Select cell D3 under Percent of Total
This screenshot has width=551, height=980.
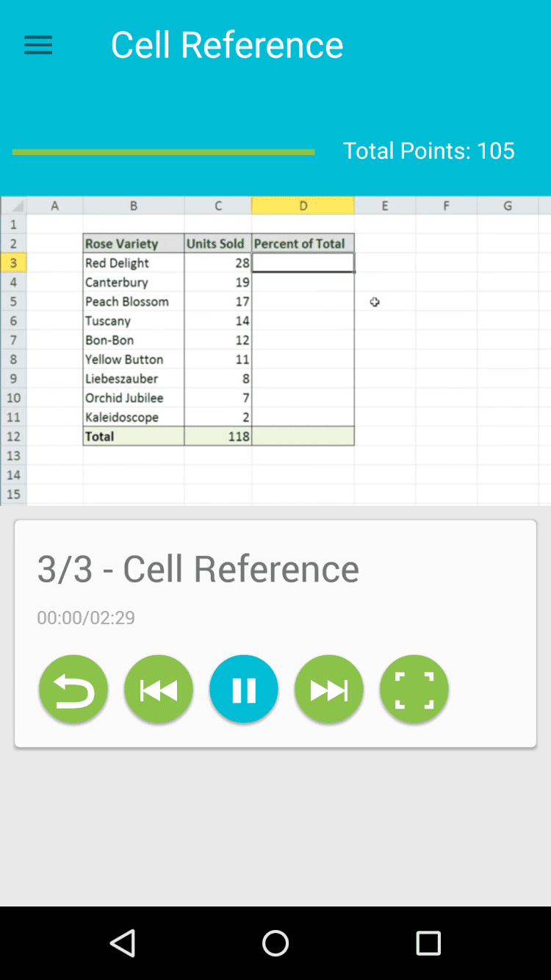pos(303,263)
